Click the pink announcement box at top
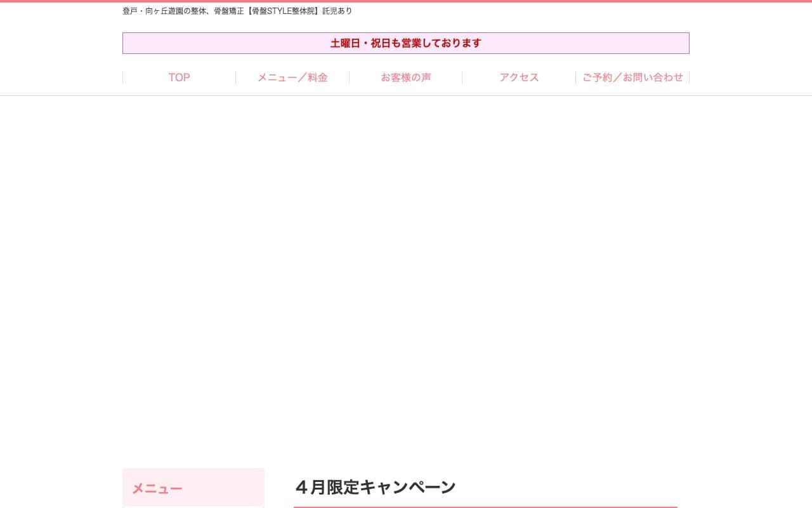Screen dimensions: 812x508 click(x=406, y=43)
